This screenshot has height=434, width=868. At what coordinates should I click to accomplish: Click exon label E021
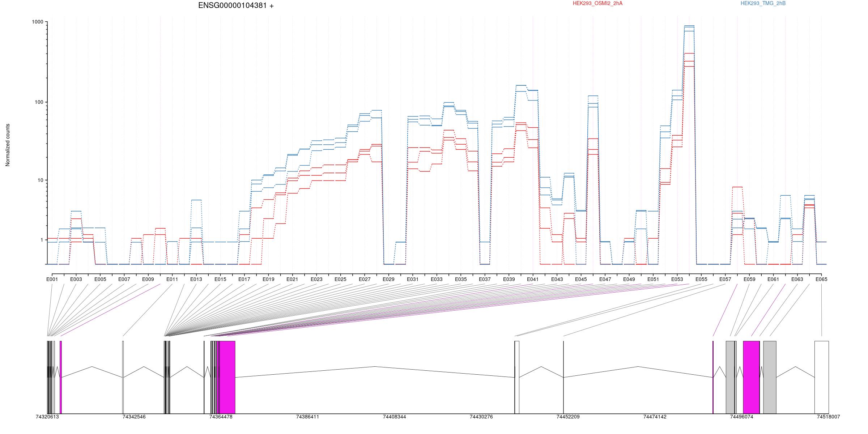click(x=292, y=279)
